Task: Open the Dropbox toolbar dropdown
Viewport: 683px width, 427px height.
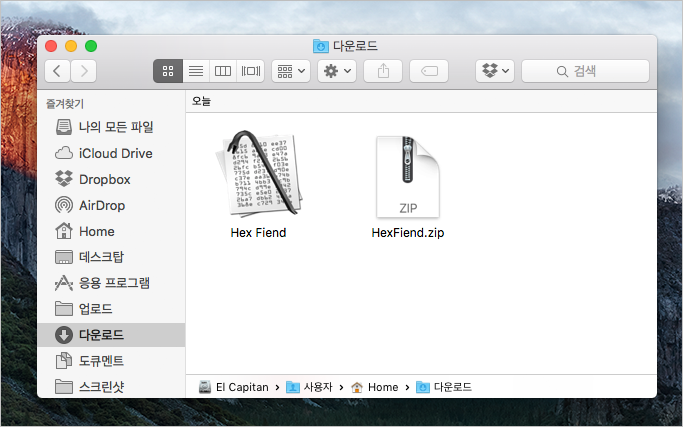Action: pyautogui.click(x=495, y=71)
